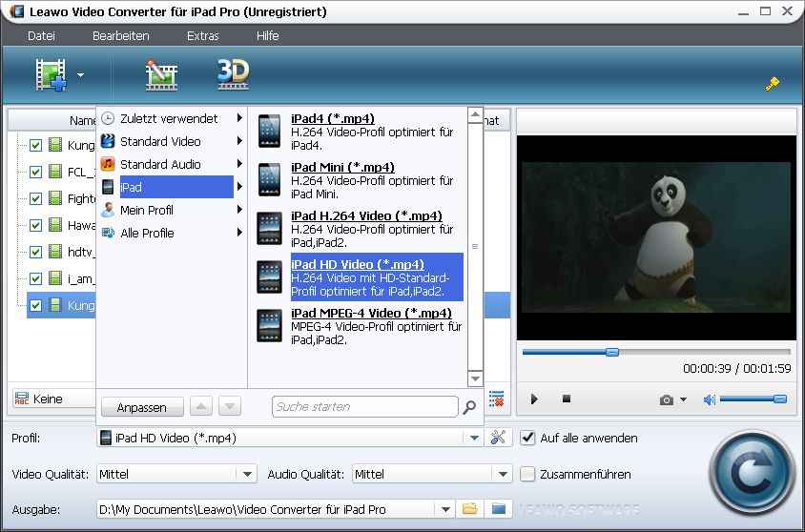The height and width of the screenshot is (532, 805).
Task: Click the clear list icon
Action: pos(497,399)
